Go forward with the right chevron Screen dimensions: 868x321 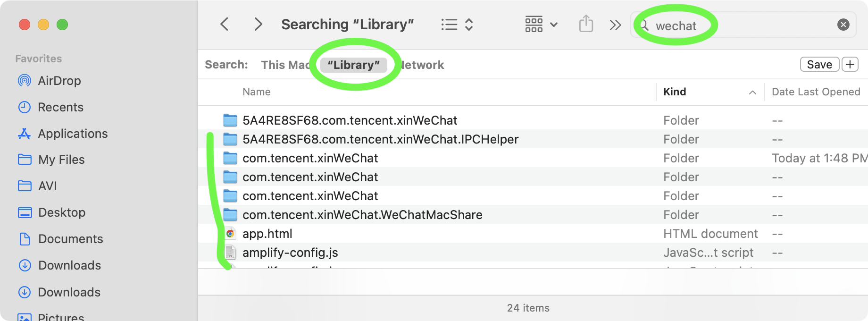click(258, 24)
